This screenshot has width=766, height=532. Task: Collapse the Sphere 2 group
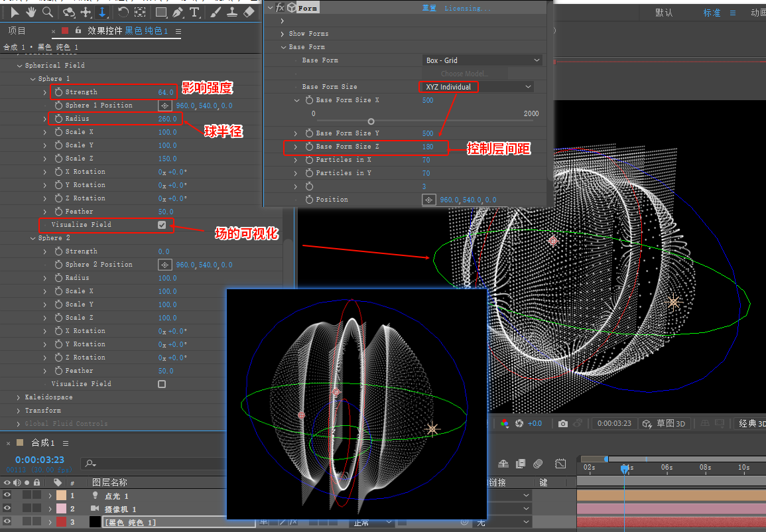point(32,238)
